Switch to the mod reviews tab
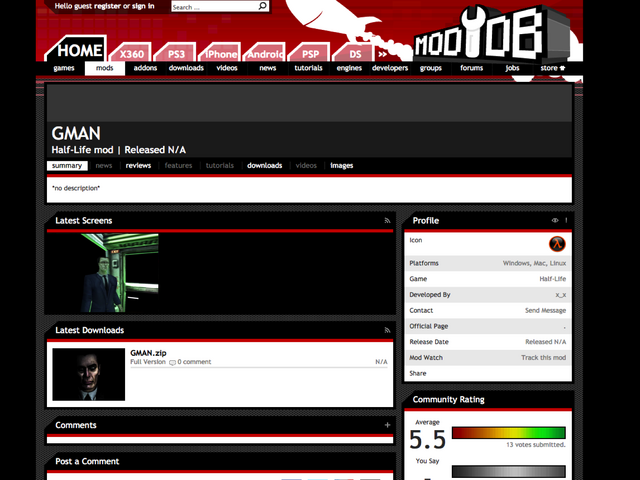Viewport: 640px width, 480px height. (138, 166)
